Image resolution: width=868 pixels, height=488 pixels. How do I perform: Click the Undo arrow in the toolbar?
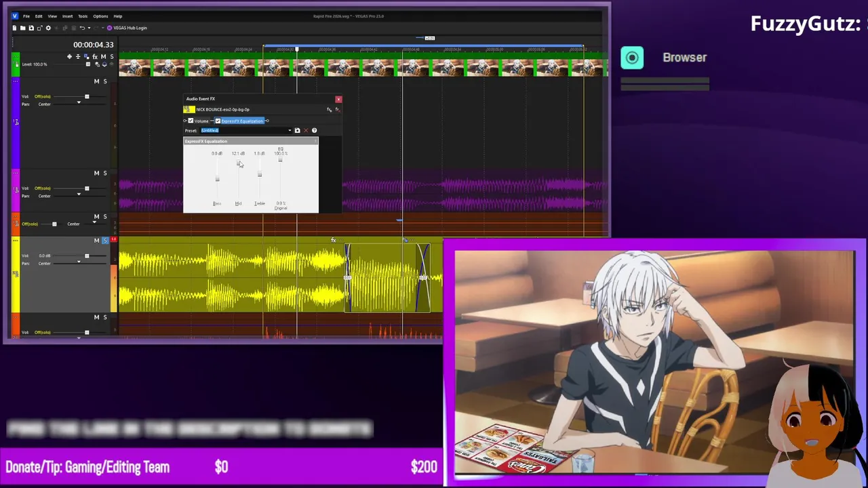(82, 28)
